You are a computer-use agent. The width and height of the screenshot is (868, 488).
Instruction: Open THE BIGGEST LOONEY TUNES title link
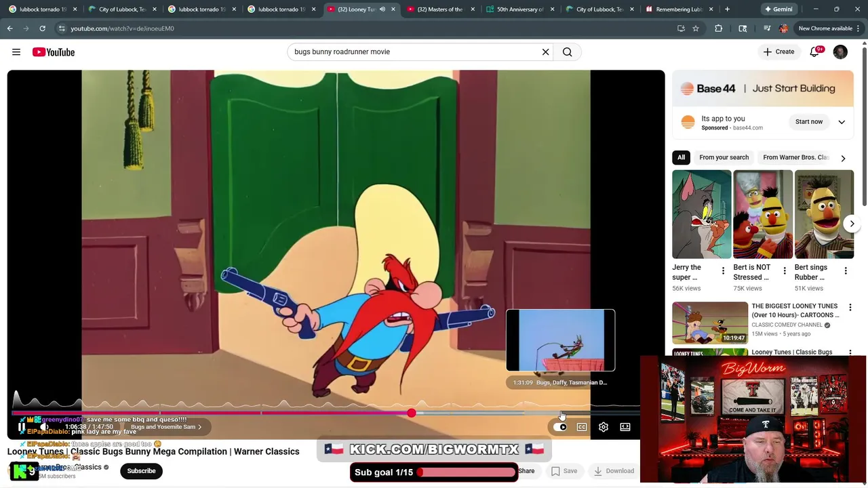click(795, 310)
